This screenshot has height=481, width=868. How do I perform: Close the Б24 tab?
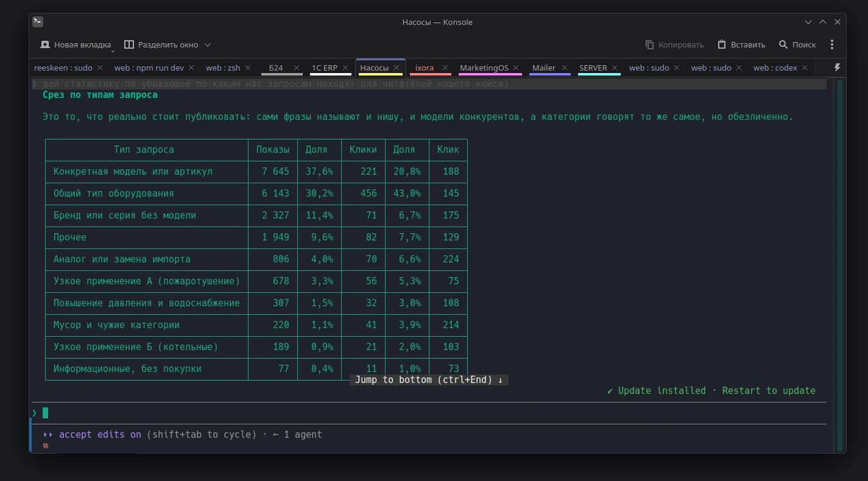297,68
